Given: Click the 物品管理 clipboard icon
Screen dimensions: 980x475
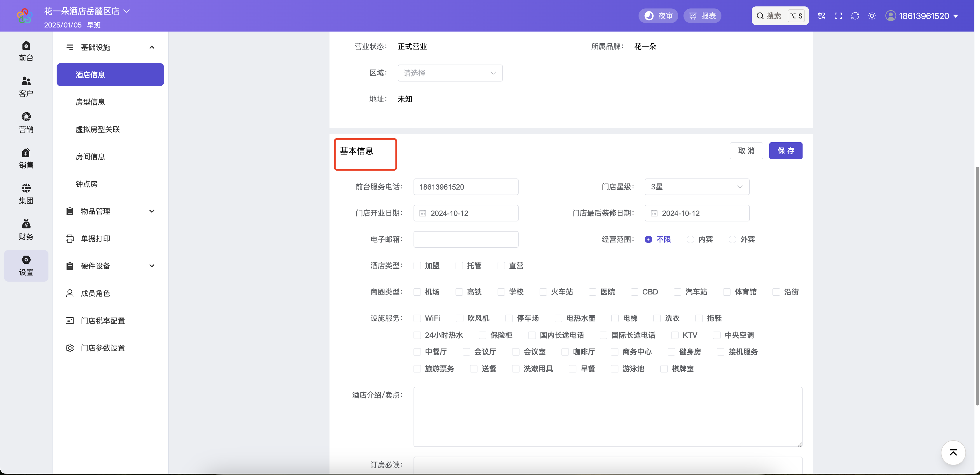Looking at the screenshot, I should (x=70, y=212).
